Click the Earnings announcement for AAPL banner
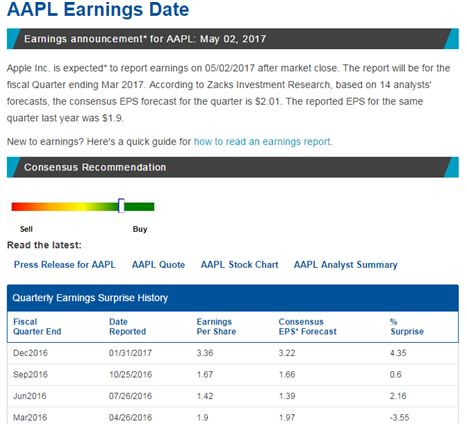467x426 pixels. (x=233, y=39)
